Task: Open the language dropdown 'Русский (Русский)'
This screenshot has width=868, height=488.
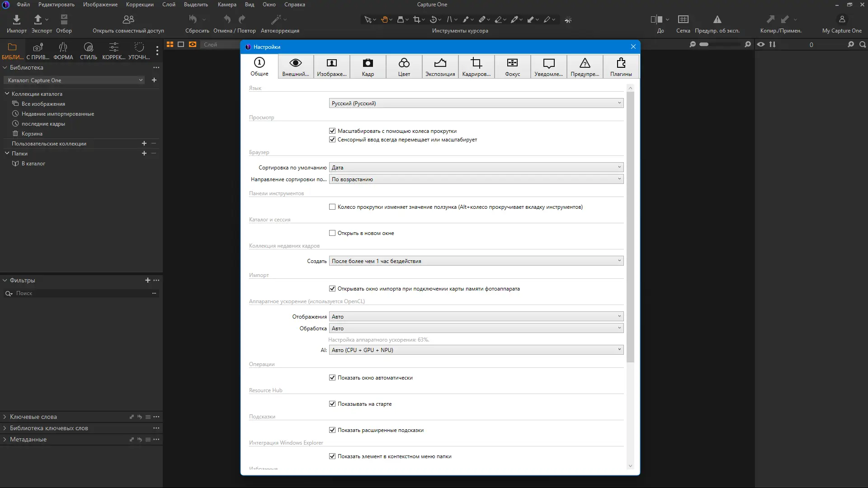Action: (476, 103)
